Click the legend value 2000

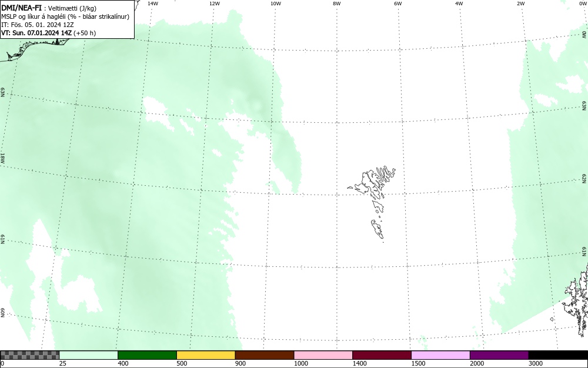[x=477, y=363]
